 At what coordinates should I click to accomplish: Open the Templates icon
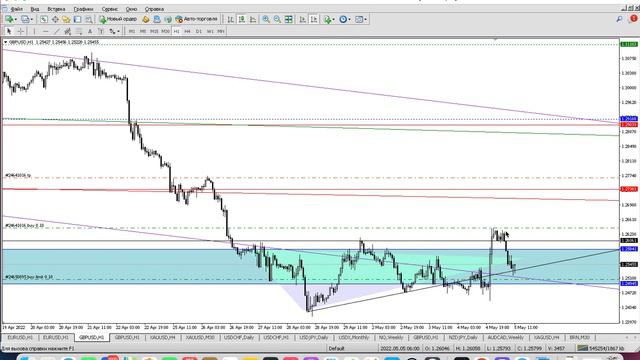(x=359, y=19)
